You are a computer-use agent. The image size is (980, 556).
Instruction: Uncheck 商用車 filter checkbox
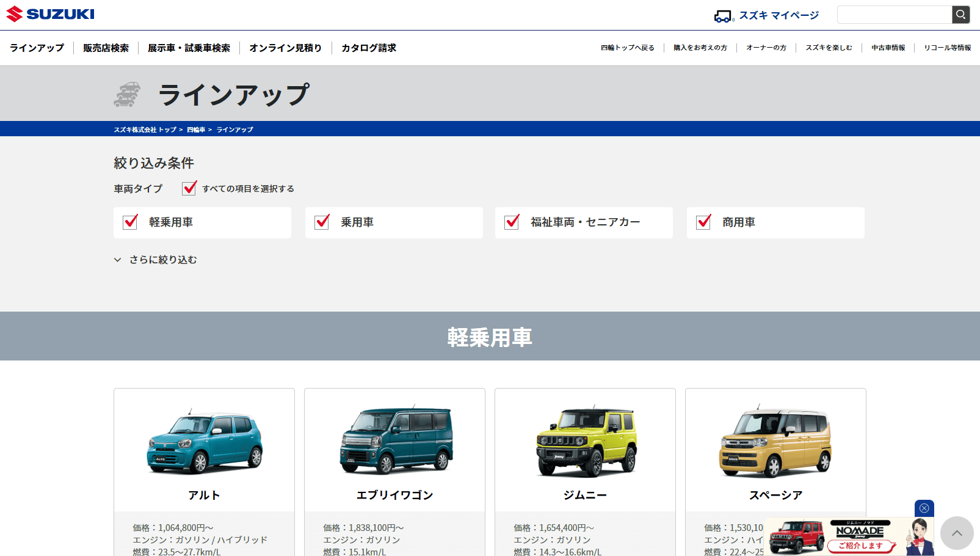[x=704, y=222]
